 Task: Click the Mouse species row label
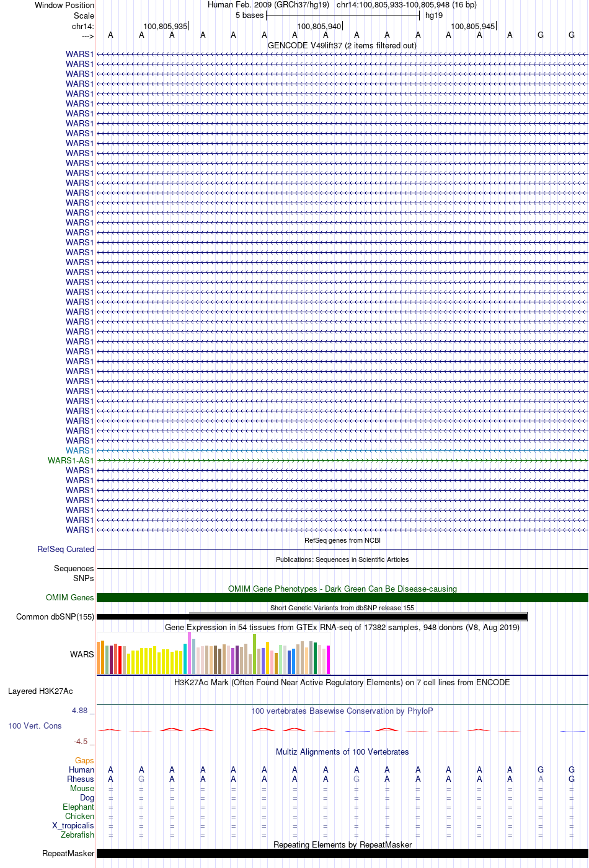[82, 788]
